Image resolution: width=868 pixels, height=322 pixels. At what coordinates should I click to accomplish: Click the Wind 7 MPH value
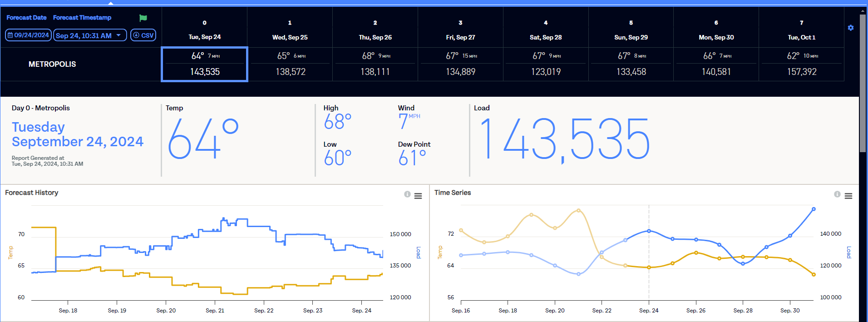tap(409, 121)
